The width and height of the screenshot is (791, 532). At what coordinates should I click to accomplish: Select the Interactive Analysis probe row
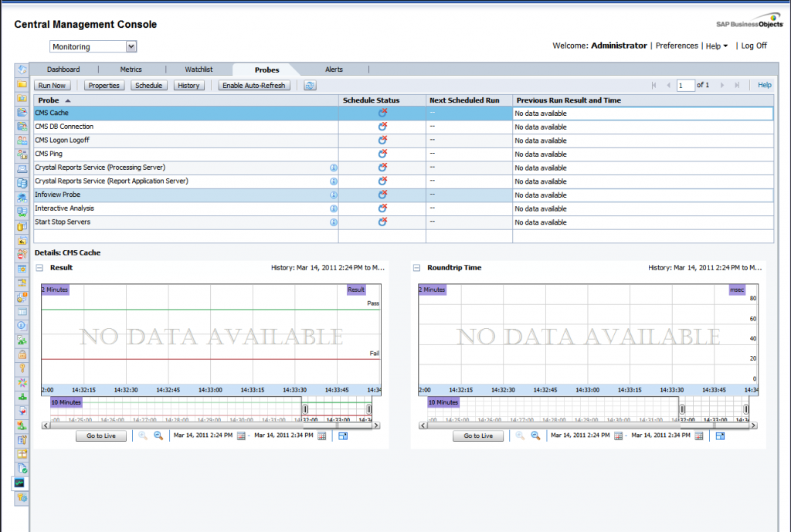pos(403,208)
